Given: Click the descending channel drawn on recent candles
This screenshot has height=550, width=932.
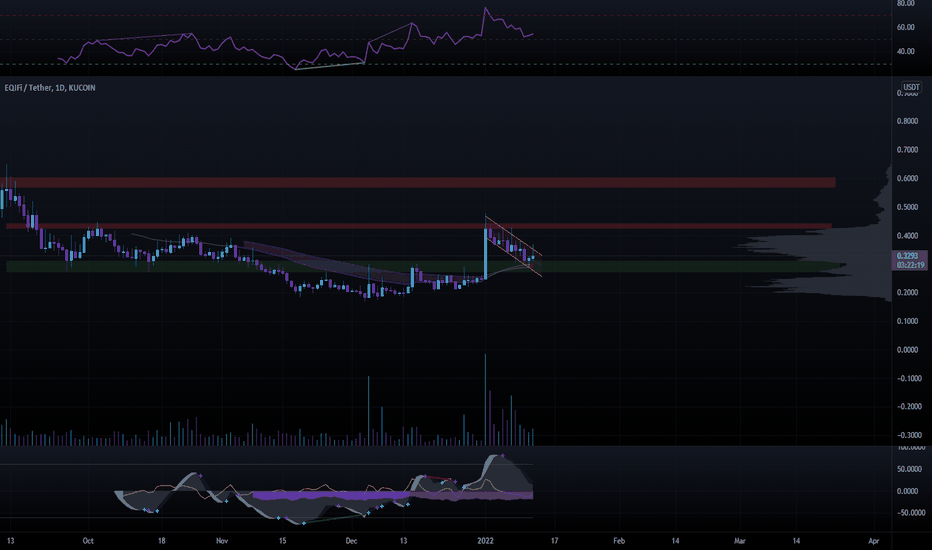Looking at the screenshot, I should (x=514, y=246).
